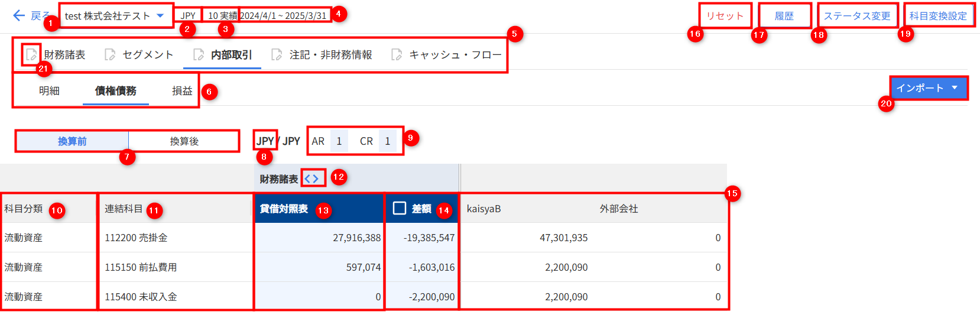Click the document icon beside 財務諸表
The height and width of the screenshot is (318, 980).
pyautogui.click(x=31, y=55)
